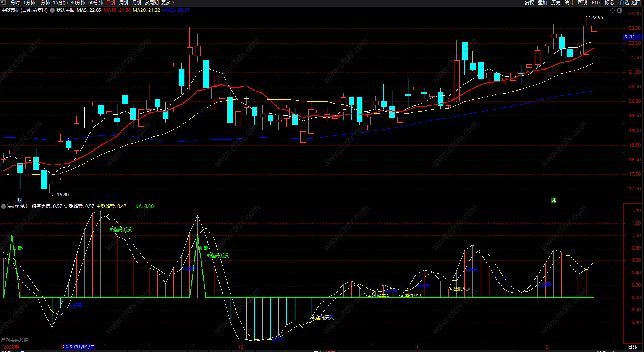This screenshot has width=644, height=352.
Task: Switch to the 日线 daily chart
Action: pyautogui.click(x=111, y=3)
